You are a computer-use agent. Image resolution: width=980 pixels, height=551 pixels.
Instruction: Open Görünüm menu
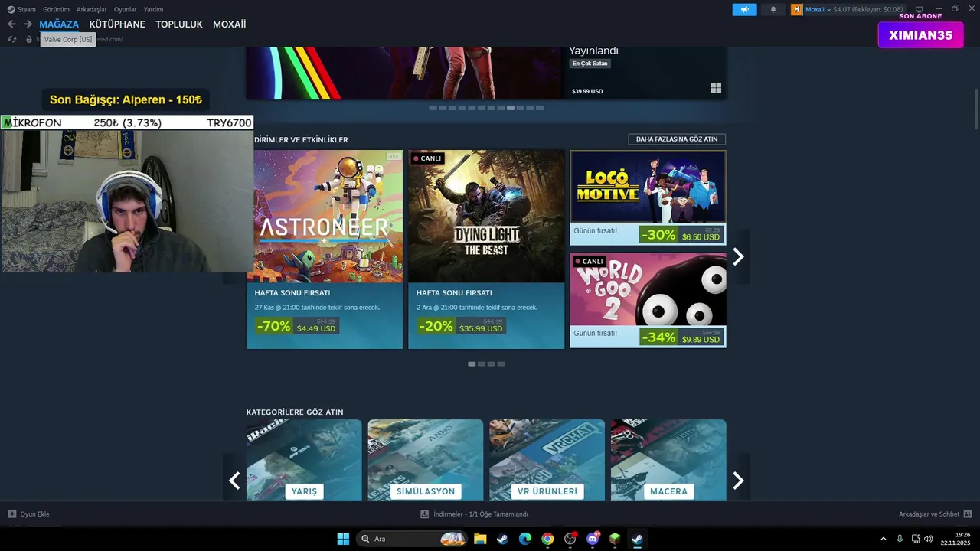click(56, 9)
